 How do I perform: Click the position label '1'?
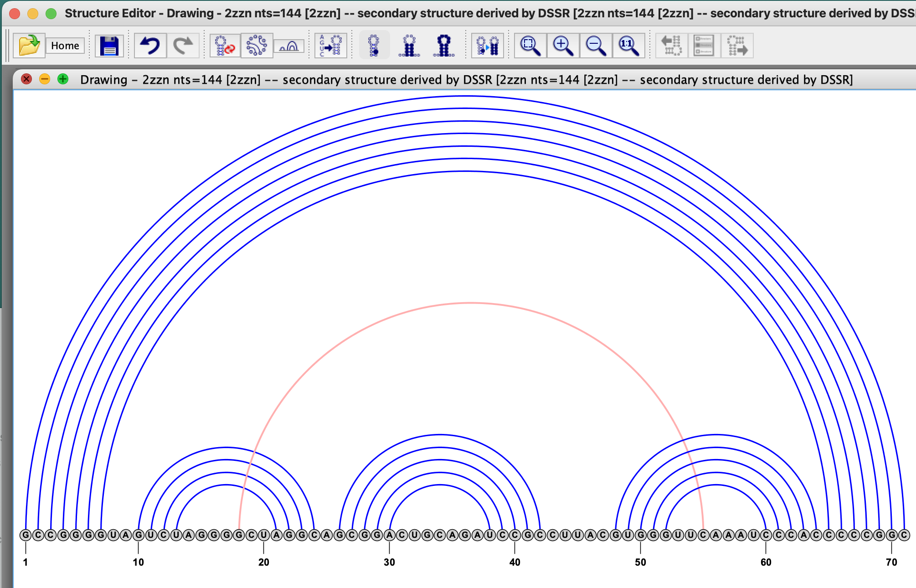26,562
